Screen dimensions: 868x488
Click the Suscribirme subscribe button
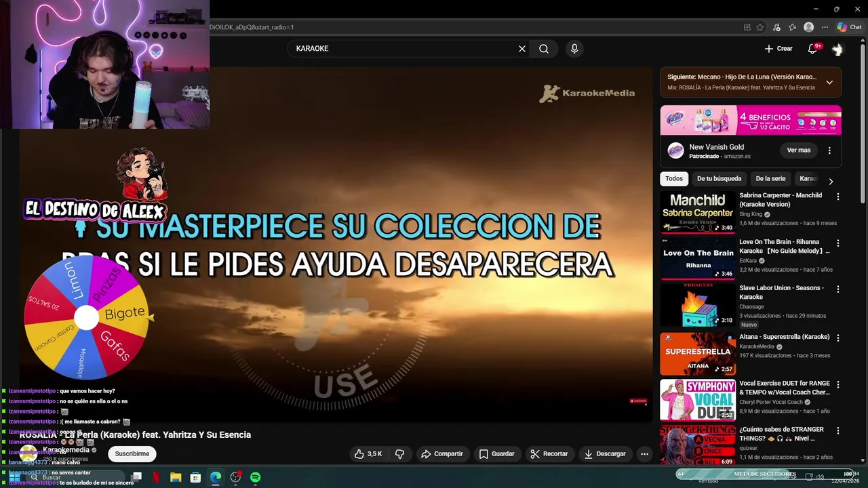[x=132, y=454]
